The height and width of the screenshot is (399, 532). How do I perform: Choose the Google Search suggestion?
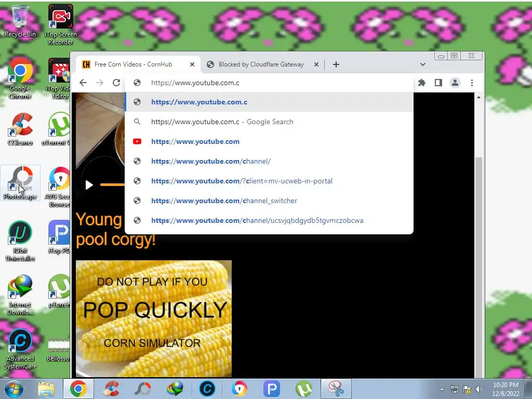pos(269,122)
